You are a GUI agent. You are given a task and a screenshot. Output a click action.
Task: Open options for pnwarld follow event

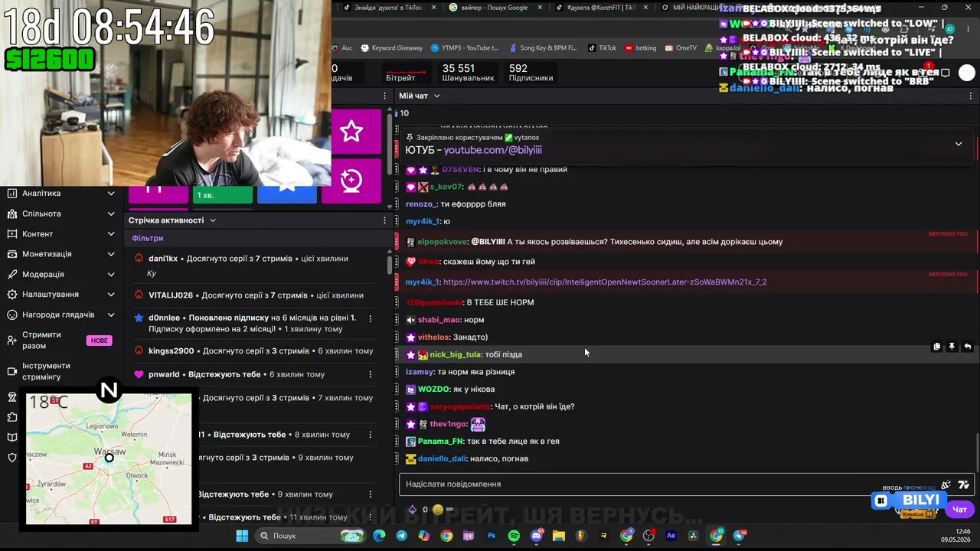click(x=371, y=375)
